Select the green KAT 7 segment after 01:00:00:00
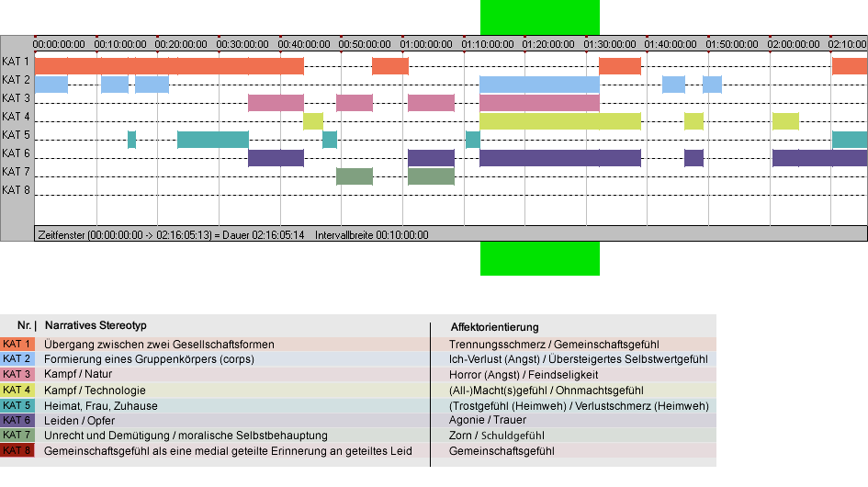The height and width of the screenshot is (487, 868). pyautogui.click(x=431, y=176)
